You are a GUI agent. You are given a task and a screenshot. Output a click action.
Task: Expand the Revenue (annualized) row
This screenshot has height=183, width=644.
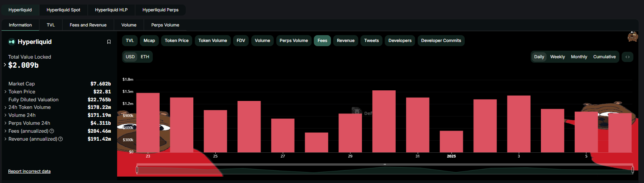pyautogui.click(x=5, y=139)
